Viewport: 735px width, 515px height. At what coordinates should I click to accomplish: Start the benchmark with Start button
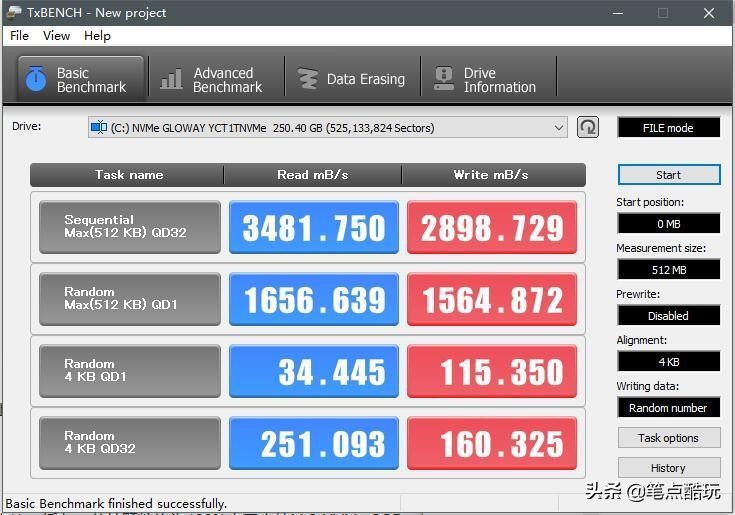point(669,175)
